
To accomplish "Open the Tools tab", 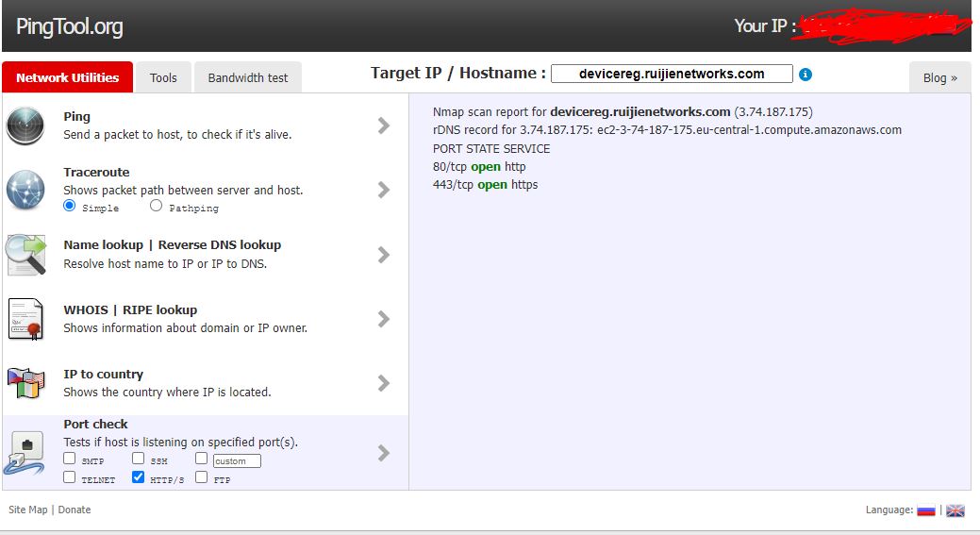I will (163, 77).
